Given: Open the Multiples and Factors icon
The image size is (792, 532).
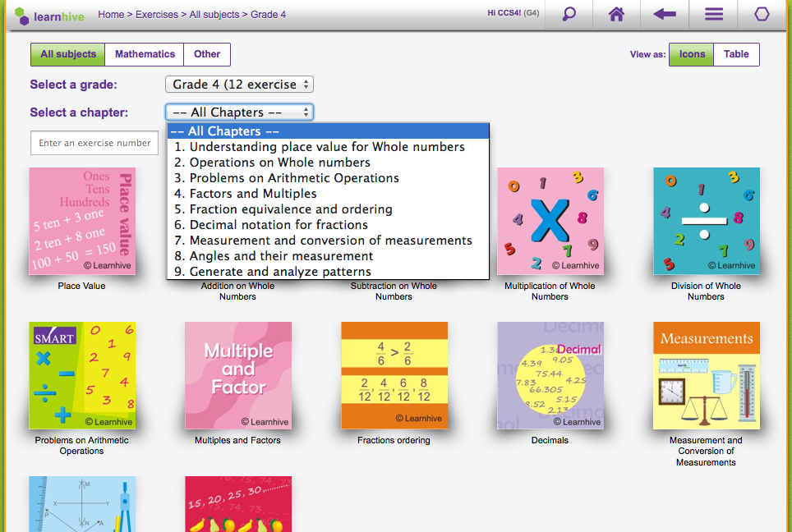Looking at the screenshot, I should [238, 375].
